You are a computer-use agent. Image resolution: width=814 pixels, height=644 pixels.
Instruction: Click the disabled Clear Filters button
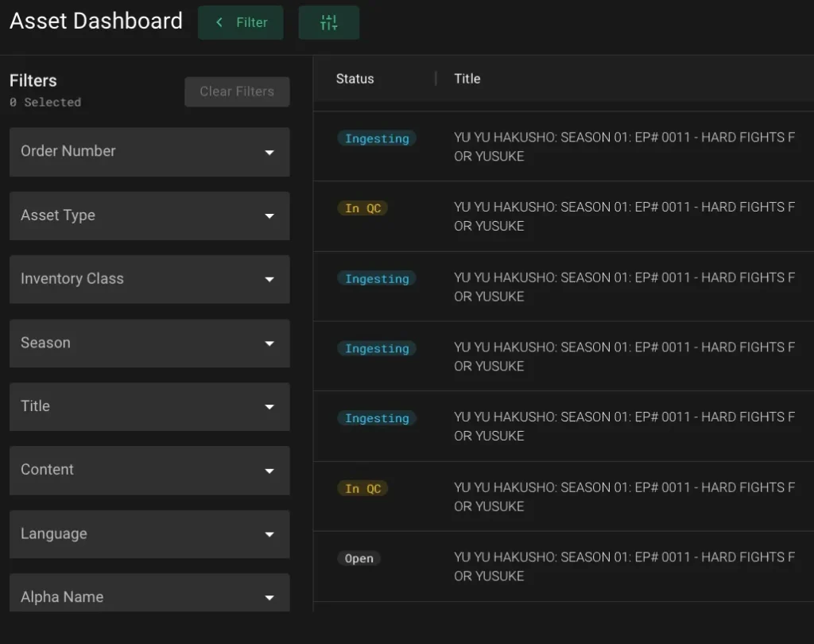[237, 91]
